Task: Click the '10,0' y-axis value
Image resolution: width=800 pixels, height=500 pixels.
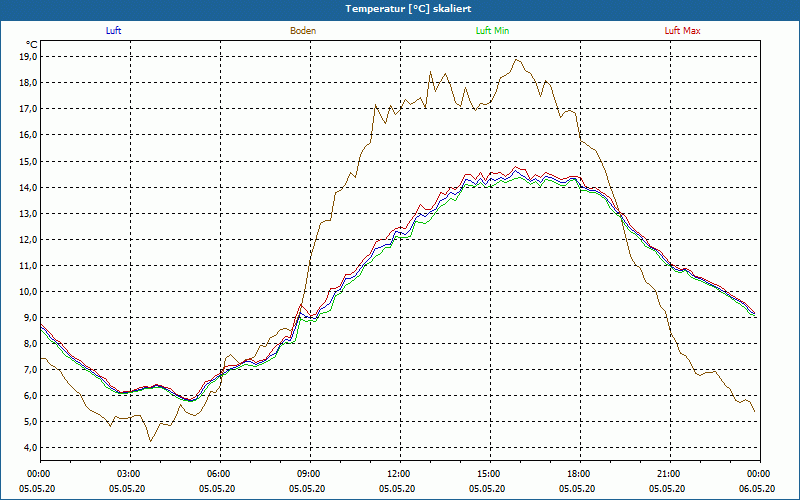Action: click(29, 291)
